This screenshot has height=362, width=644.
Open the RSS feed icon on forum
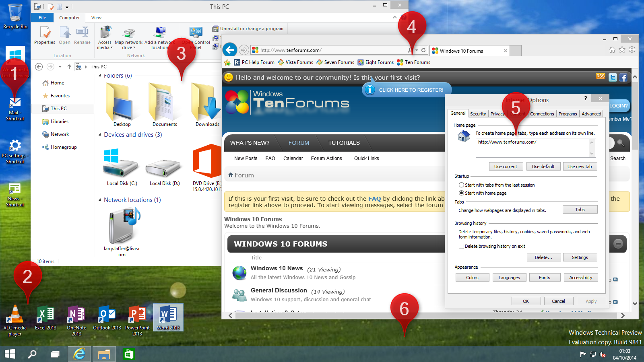[601, 76]
